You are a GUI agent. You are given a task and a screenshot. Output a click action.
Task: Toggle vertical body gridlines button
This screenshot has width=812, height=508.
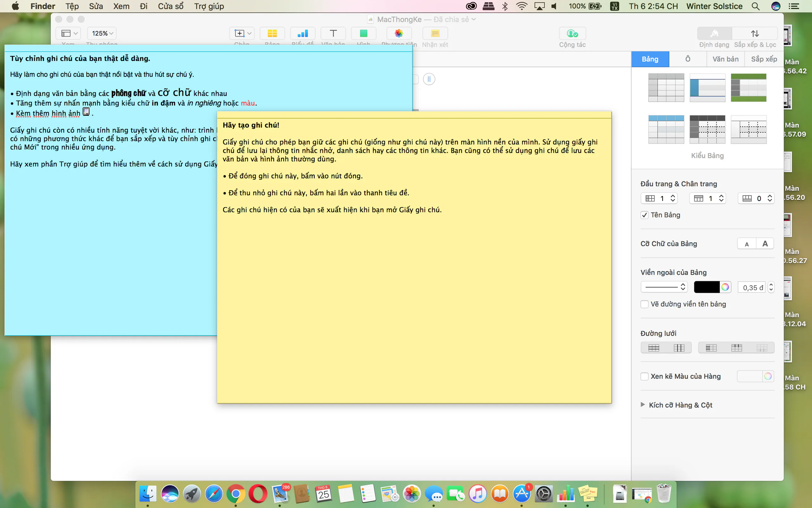click(x=679, y=348)
